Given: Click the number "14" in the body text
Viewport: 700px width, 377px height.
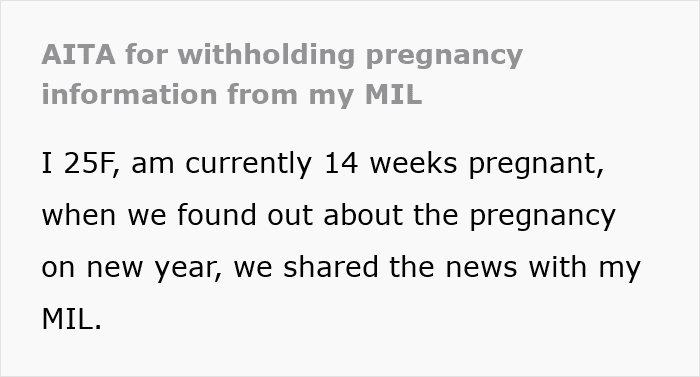Looking at the screenshot, I should pyautogui.click(x=341, y=163).
